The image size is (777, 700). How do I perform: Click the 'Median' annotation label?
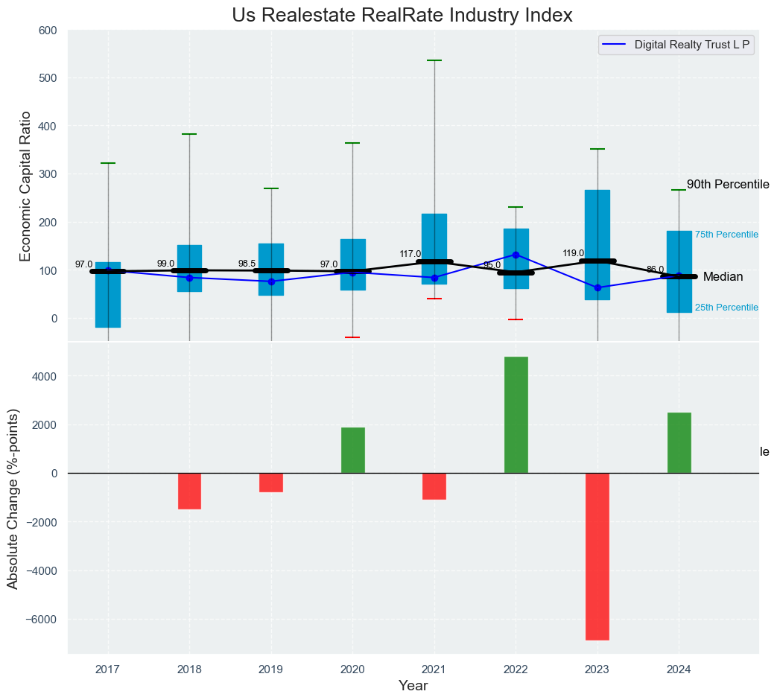click(x=723, y=277)
